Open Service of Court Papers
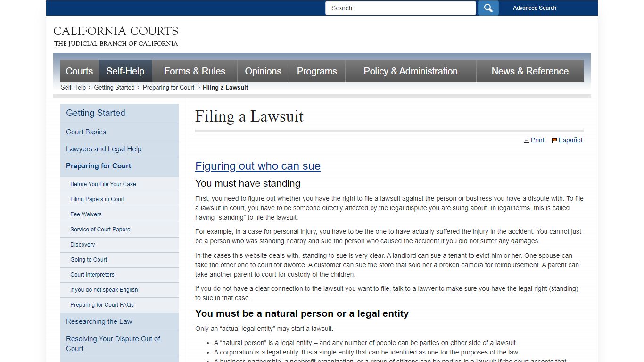 (x=120, y=230)
